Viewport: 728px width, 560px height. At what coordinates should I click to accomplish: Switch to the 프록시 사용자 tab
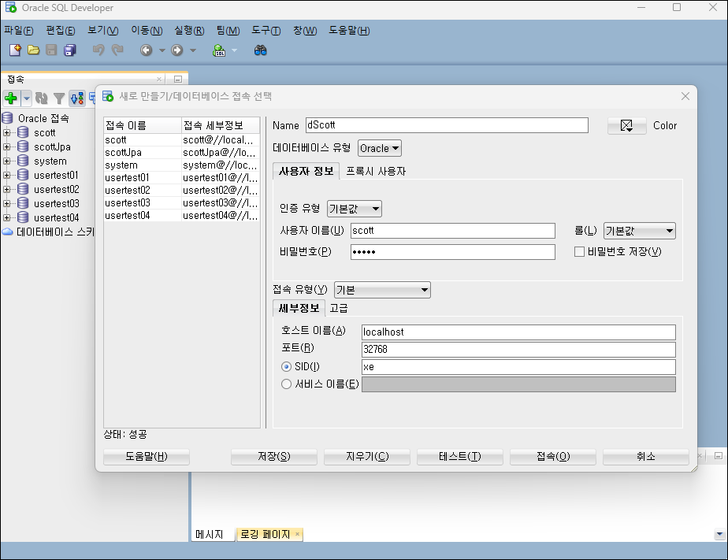click(x=376, y=171)
